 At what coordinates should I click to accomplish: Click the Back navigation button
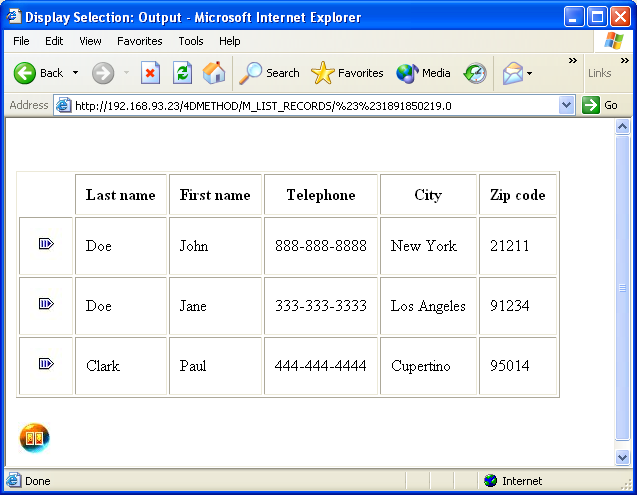[38, 73]
